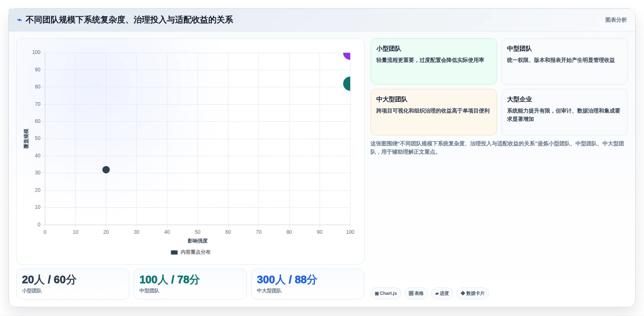Click the 中大型团队 caption under 300人 / 88分
Viewport: 644px width, 316px height.
(269, 291)
